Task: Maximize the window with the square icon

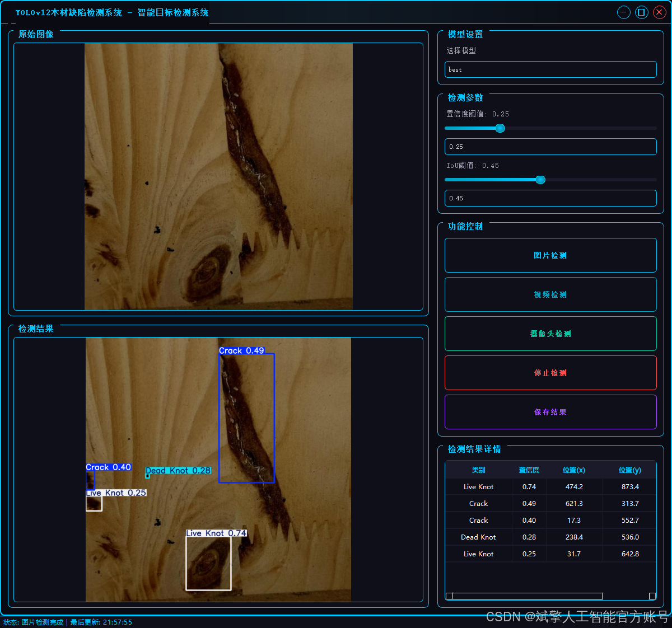Action: click(x=642, y=12)
